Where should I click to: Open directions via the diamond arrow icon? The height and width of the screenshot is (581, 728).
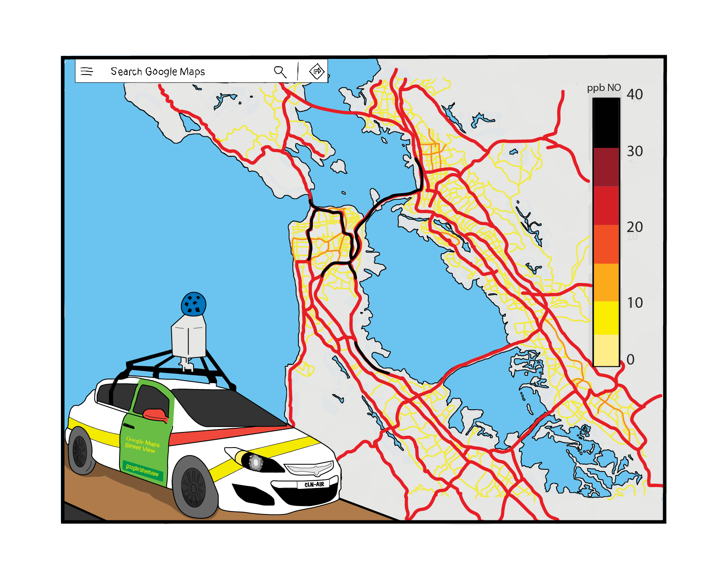pyautogui.click(x=317, y=72)
